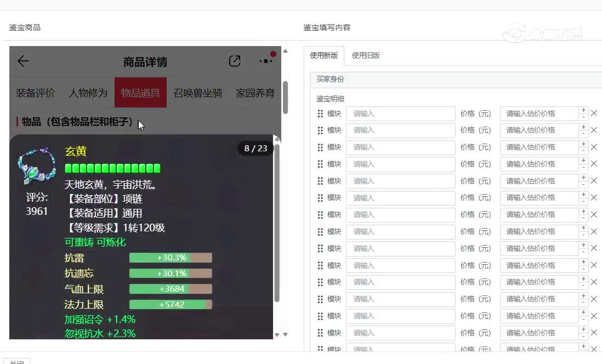Click the text 加强诏令 +1.4%
Image resolution: width=602 pixels, height=364 pixels.
pos(100,320)
